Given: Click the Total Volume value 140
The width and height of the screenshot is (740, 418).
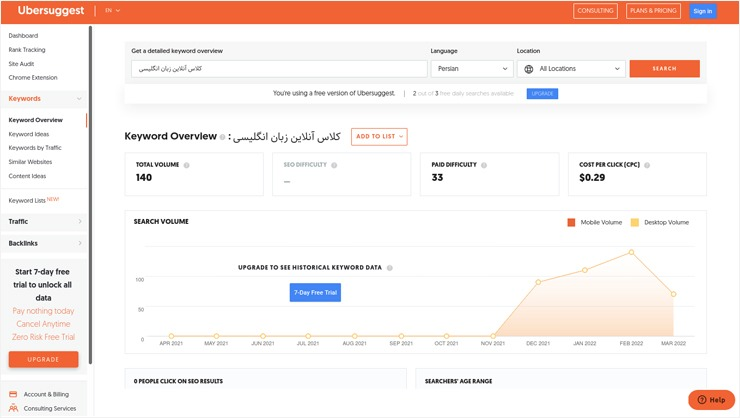Looking at the screenshot, I should pyautogui.click(x=144, y=177).
